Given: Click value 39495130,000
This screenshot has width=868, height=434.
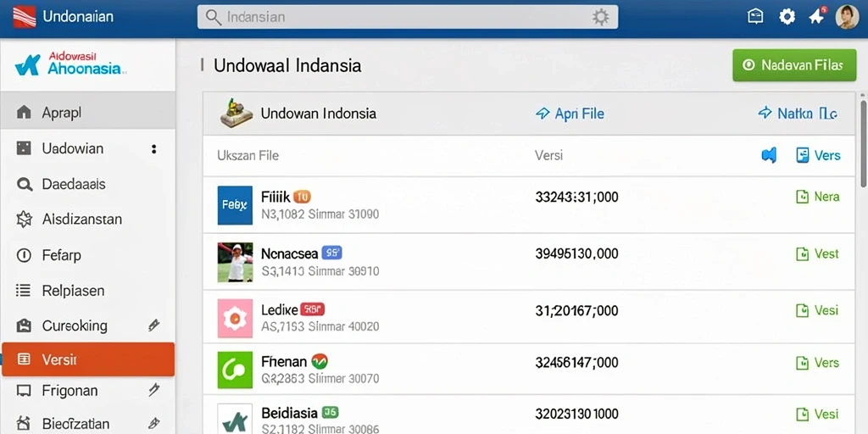Looking at the screenshot, I should coord(576,254).
